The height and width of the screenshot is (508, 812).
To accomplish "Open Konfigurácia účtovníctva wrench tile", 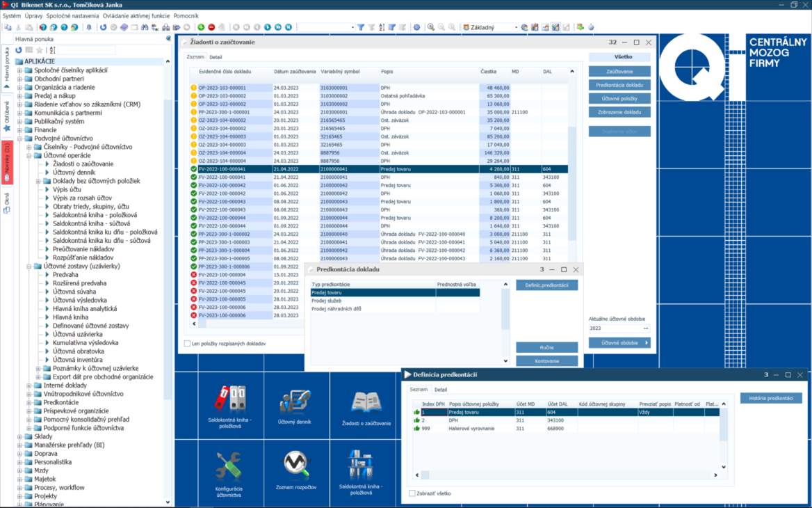I will coord(229,466).
